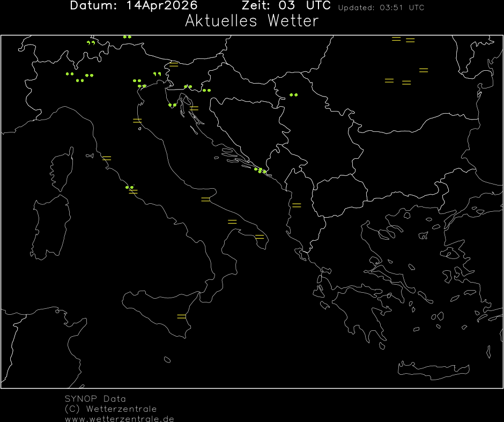504x422 pixels.
Task: Click the Sardinia island outline
Action: 51,228
